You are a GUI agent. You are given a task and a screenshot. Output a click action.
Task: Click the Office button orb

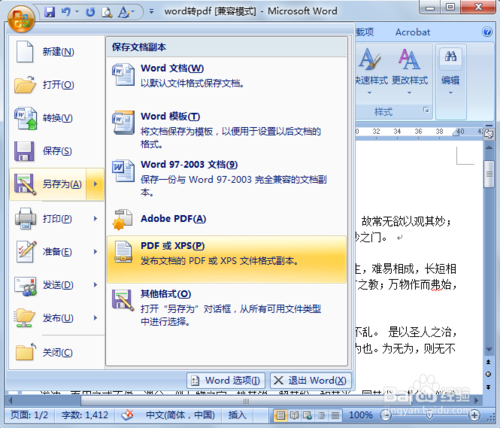(21, 19)
